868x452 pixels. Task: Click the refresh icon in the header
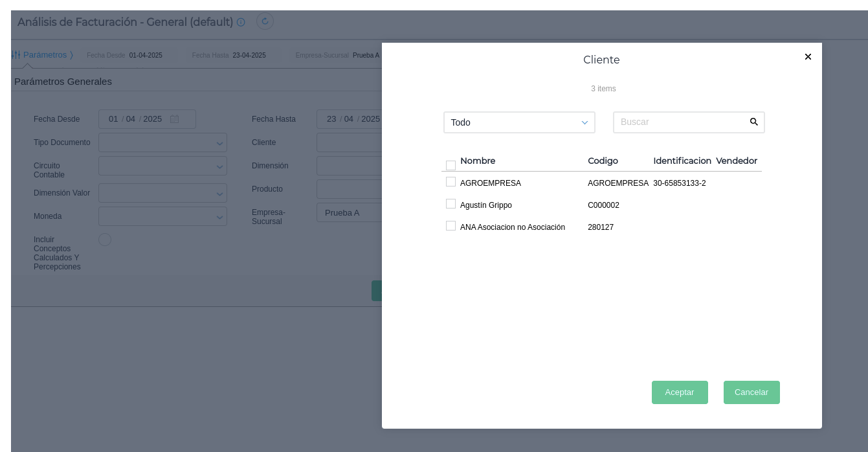tap(265, 21)
